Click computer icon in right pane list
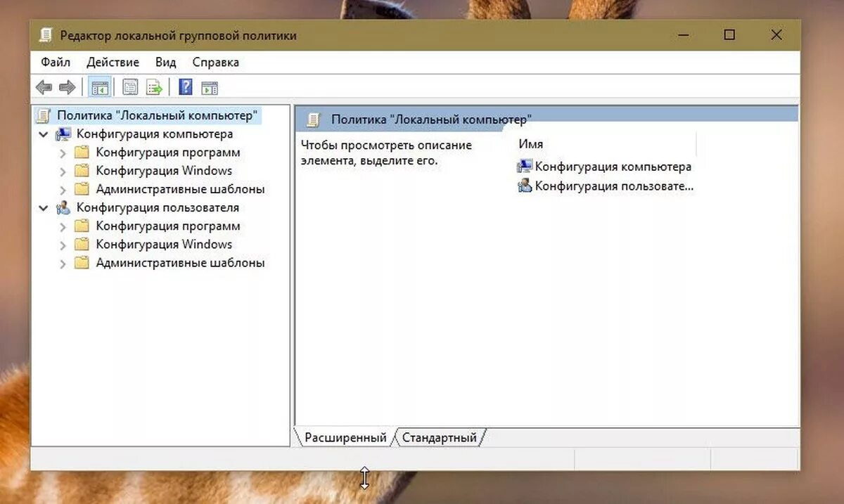The image size is (844, 504). pos(525,167)
